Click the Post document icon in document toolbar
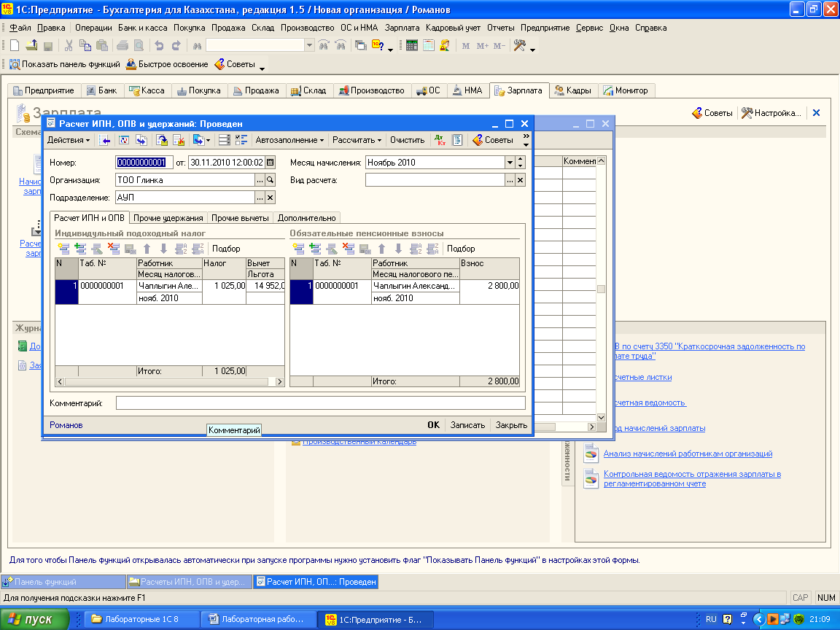Image resolution: width=840 pixels, height=630 pixels. pyautogui.click(x=162, y=140)
